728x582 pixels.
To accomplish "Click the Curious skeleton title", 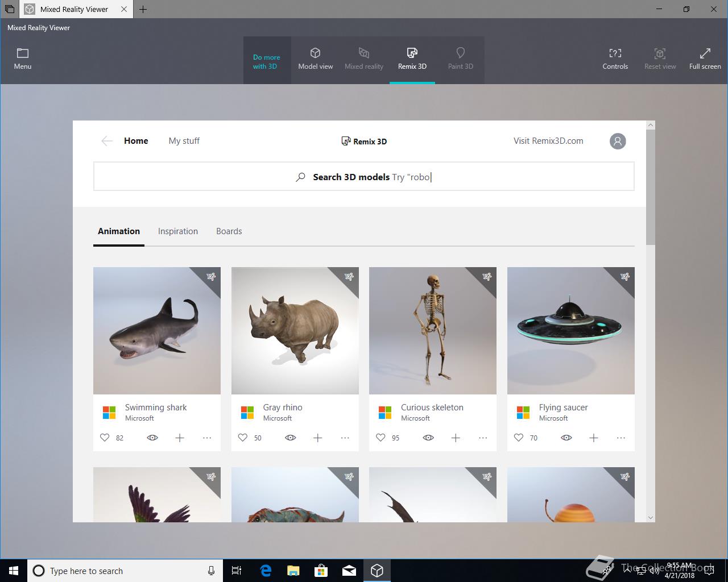I will tap(432, 408).
